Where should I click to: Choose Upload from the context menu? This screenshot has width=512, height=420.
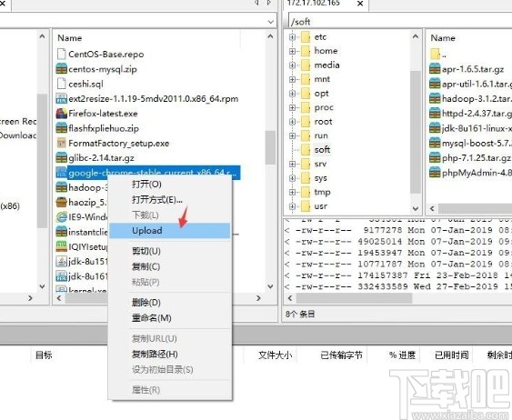[170, 230]
